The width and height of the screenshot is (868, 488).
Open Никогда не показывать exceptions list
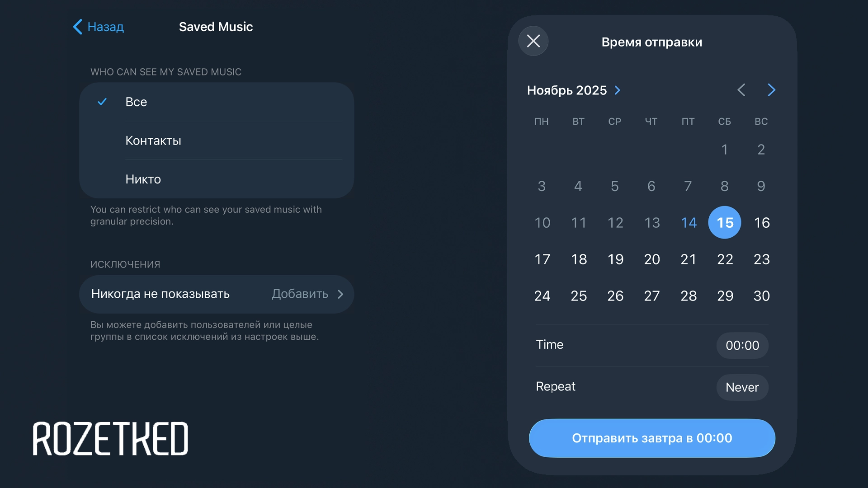coord(216,294)
